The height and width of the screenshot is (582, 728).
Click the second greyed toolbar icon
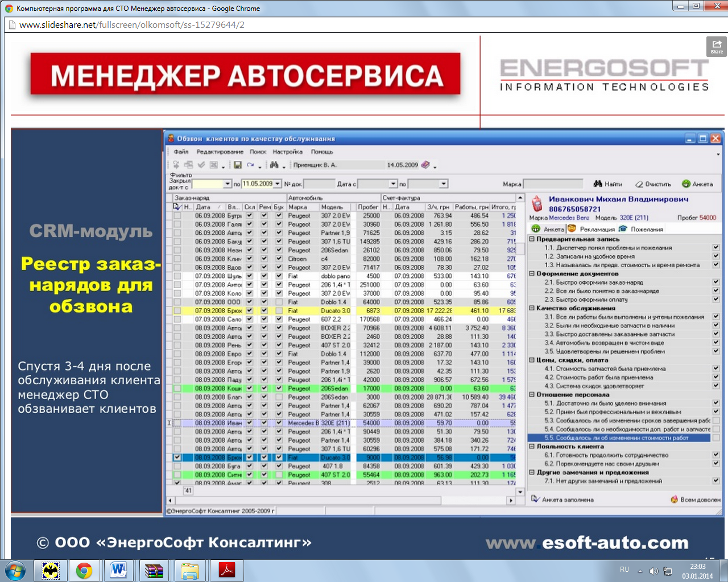click(x=188, y=165)
